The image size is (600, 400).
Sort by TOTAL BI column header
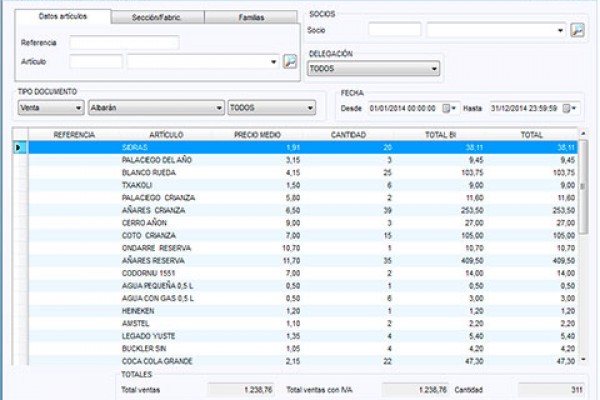pos(440,135)
